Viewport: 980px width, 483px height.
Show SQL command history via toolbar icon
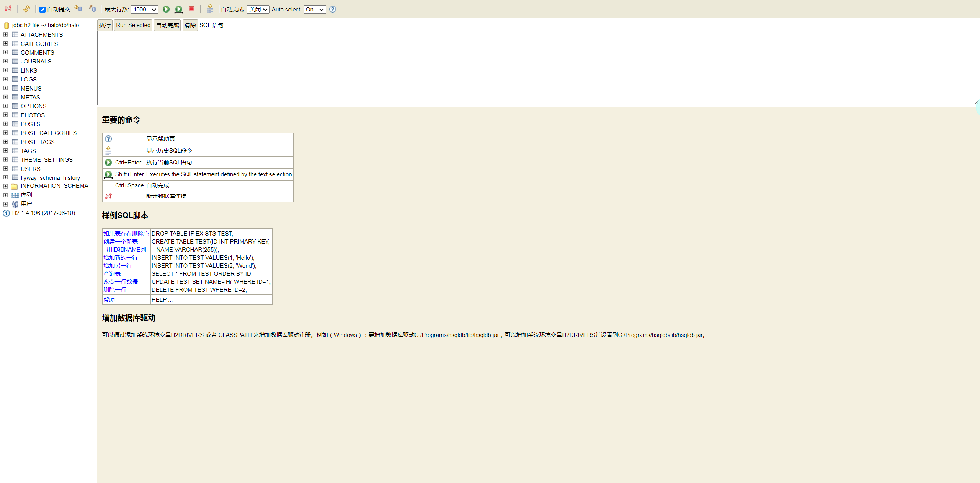pos(210,9)
